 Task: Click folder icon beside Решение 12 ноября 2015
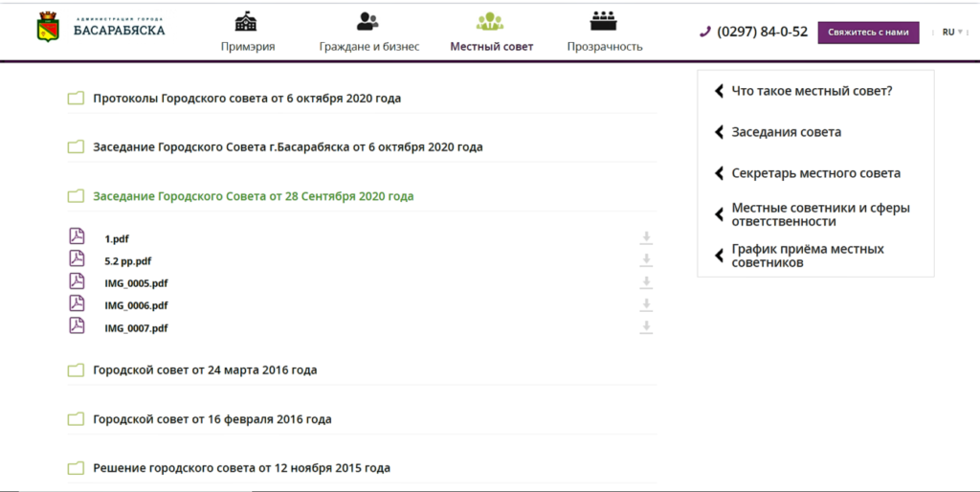(x=76, y=468)
